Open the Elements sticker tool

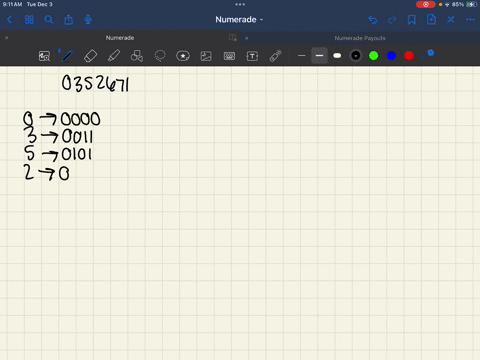coord(183,56)
